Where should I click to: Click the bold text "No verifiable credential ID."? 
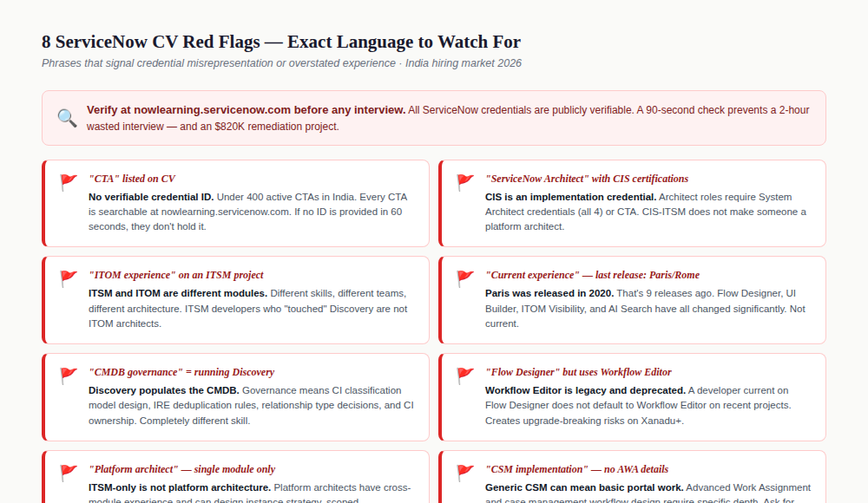[151, 197]
